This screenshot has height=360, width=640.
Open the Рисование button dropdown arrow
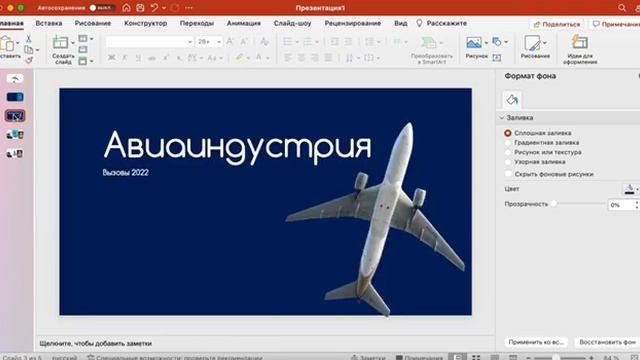[544, 43]
